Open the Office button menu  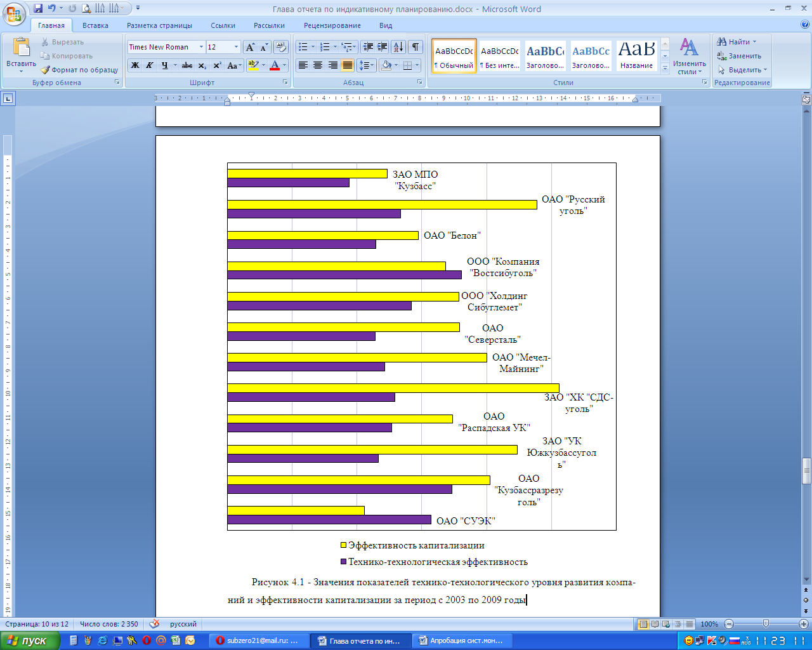pyautogui.click(x=14, y=13)
